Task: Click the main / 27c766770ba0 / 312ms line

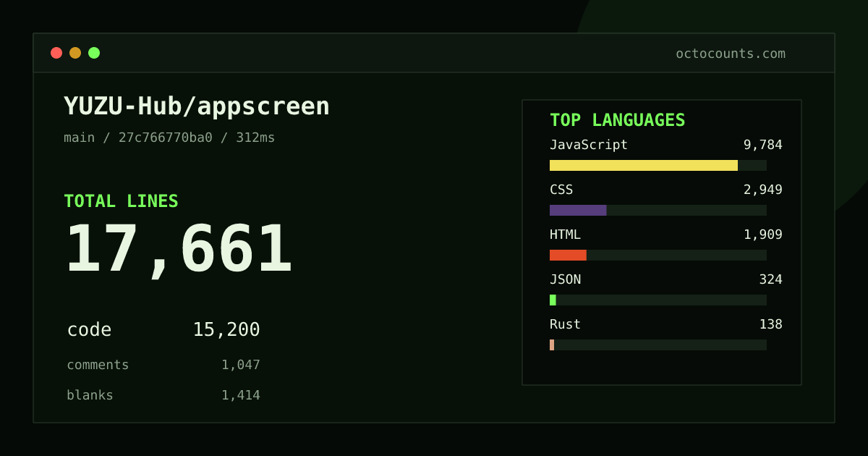Action: 169,138
